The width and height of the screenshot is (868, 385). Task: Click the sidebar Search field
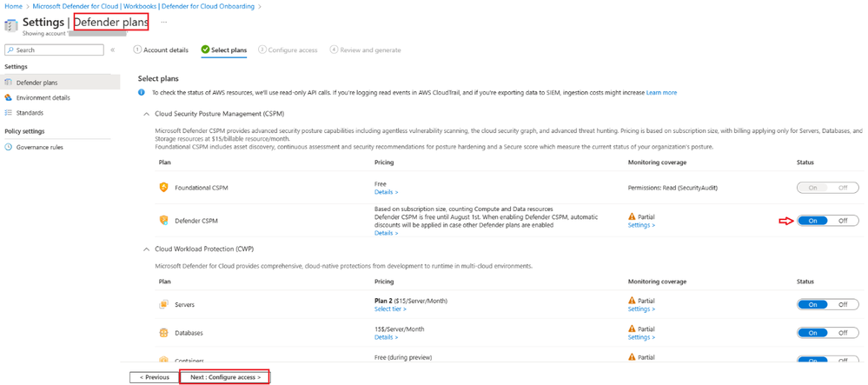coord(54,50)
